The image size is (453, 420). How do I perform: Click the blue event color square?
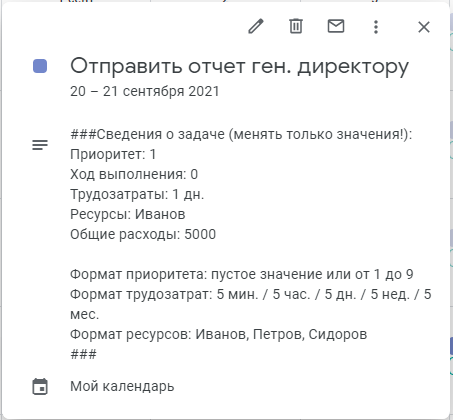[x=40, y=66]
